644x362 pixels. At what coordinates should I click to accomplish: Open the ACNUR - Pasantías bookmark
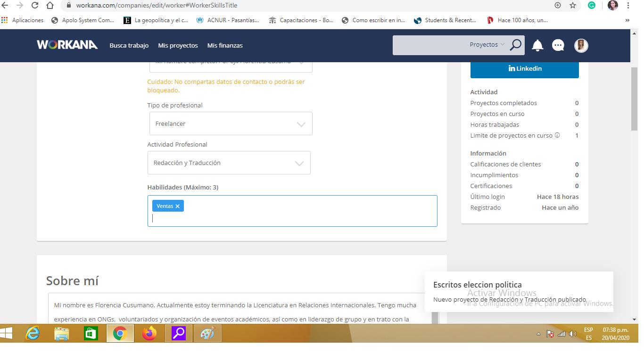pos(228,20)
